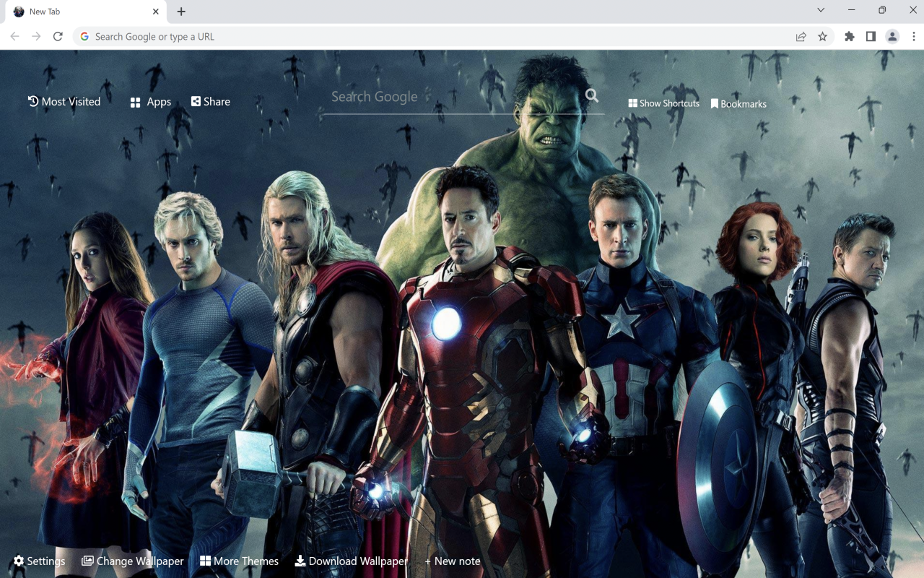Open the Extensions puzzle icon
The image size is (924, 578).
849,36
